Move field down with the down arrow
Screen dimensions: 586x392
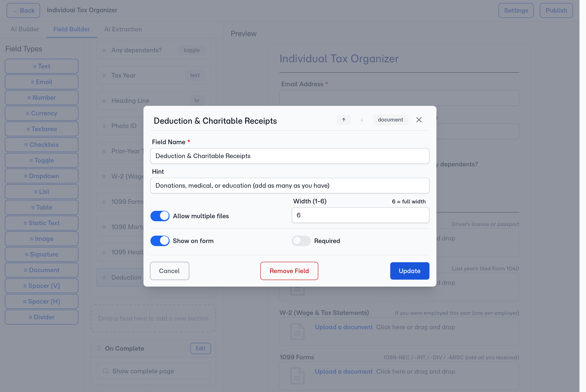pos(361,120)
